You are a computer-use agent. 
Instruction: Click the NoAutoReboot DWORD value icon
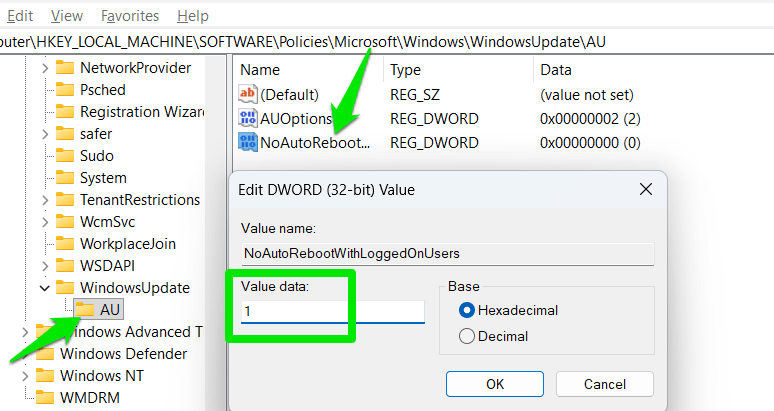(248, 143)
